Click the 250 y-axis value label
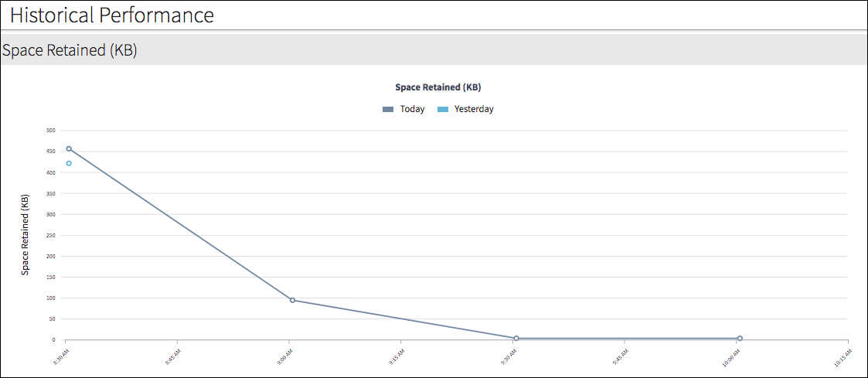 point(50,235)
